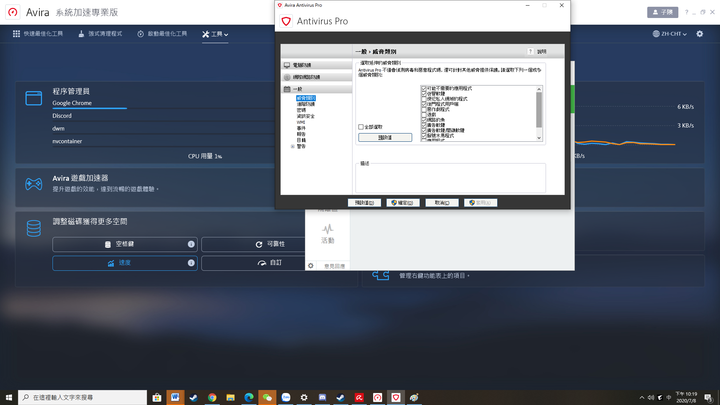
Task: Click the 確定 OK button with shield
Action: tap(403, 202)
